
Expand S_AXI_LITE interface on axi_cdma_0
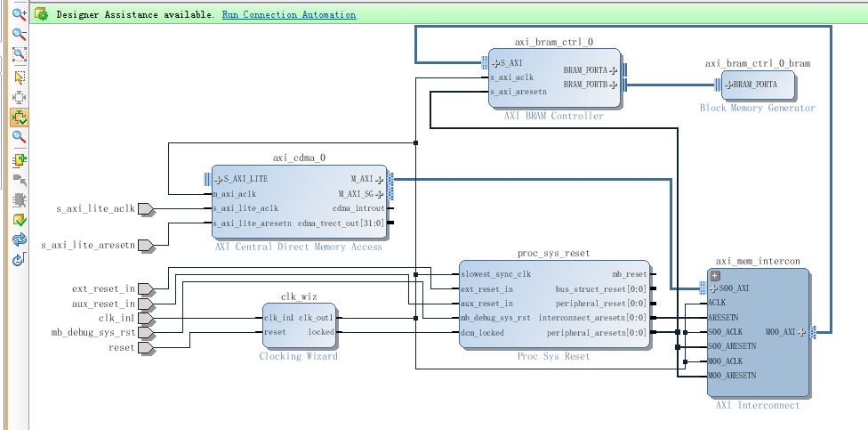click(x=218, y=178)
